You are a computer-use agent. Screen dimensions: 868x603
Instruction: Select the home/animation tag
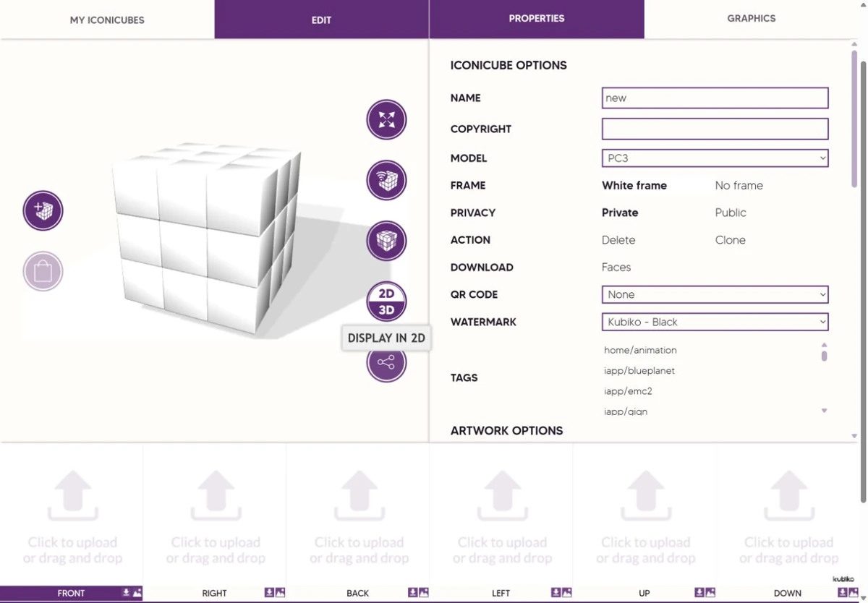point(640,350)
